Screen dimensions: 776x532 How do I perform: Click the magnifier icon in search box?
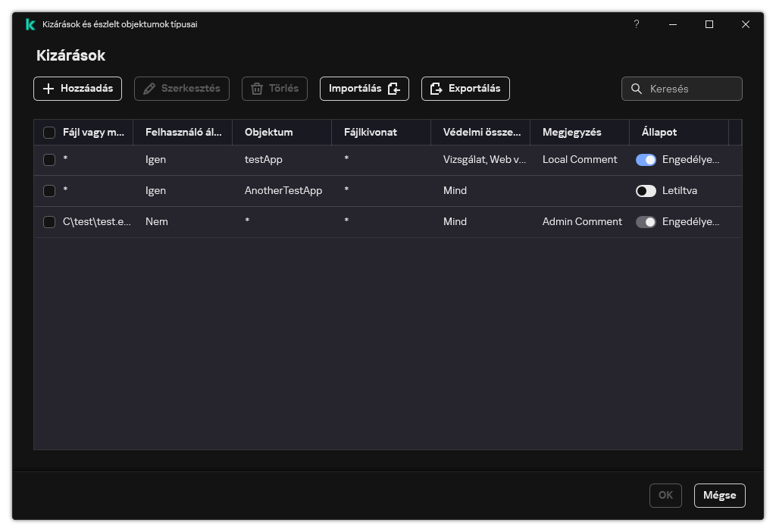[x=637, y=89]
